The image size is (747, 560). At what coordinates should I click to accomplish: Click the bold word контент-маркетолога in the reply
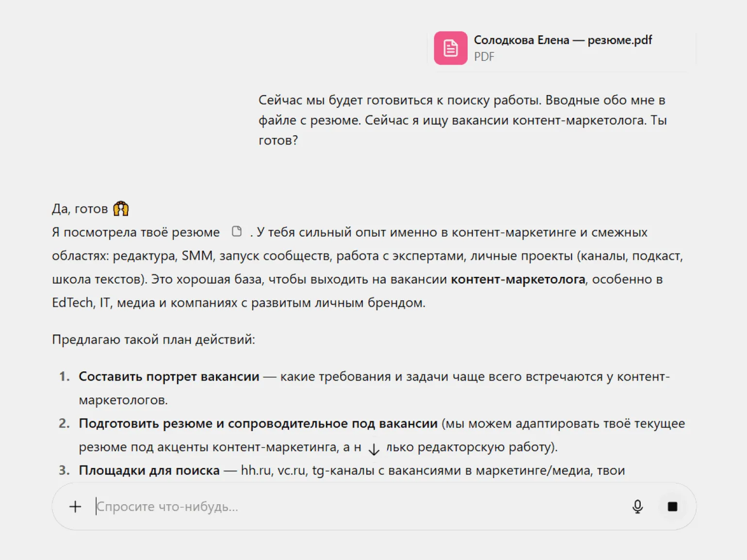tap(518, 279)
